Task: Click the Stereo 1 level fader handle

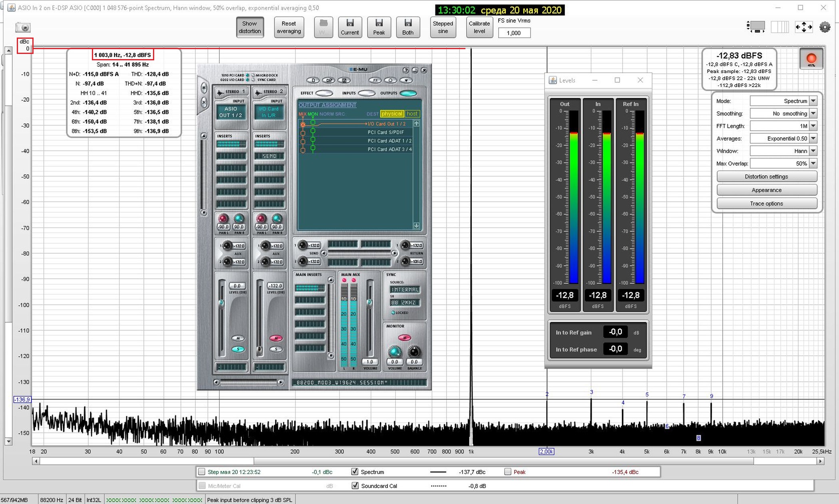Action: pos(221,303)
